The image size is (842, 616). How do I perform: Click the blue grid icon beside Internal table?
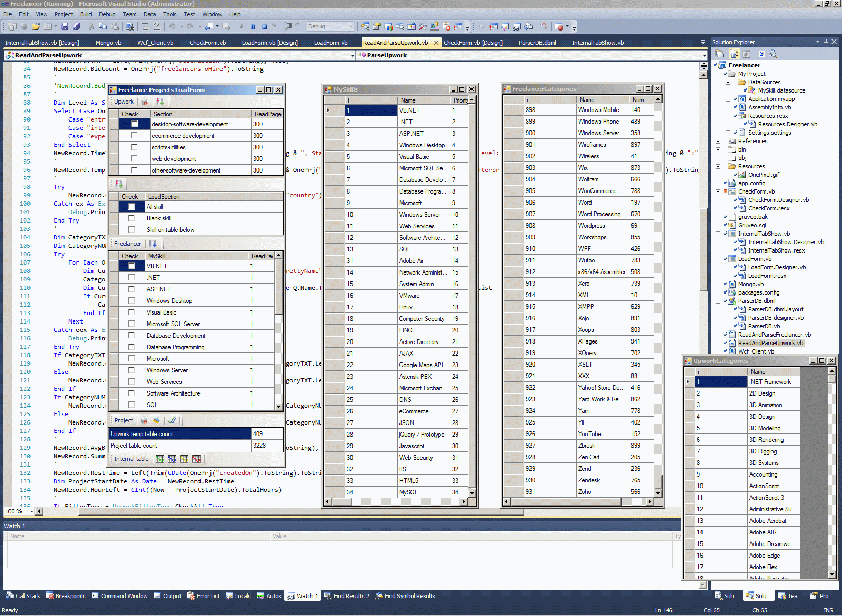(172, 459)
